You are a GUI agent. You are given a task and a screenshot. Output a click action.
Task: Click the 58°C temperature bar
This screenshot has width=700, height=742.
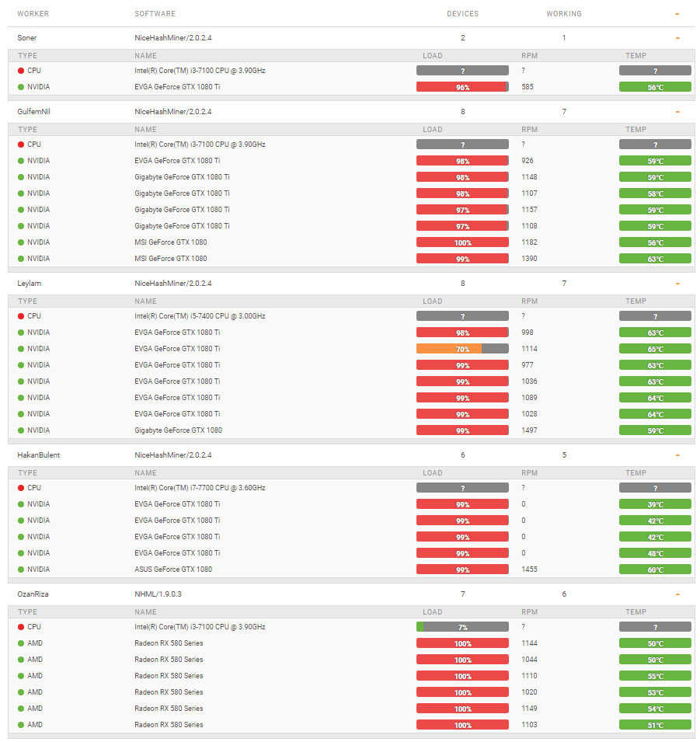655,193
